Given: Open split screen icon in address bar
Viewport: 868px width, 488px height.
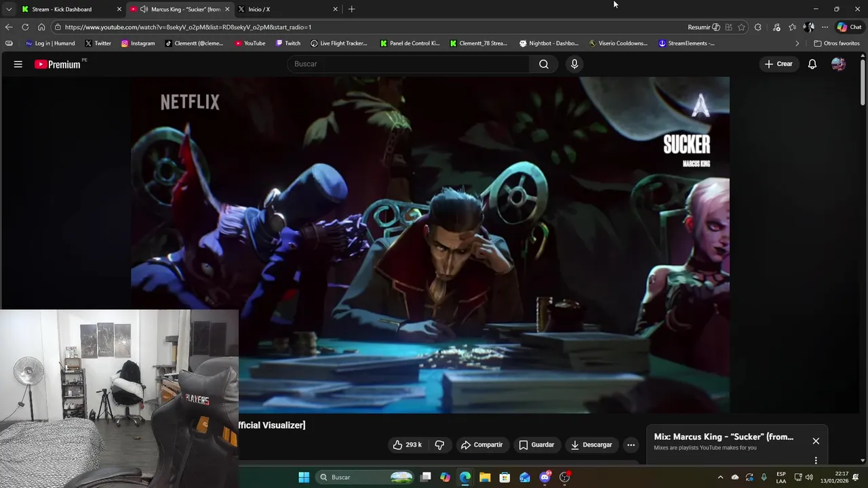Looking at the screenshot, I should (x=728, y=27).
